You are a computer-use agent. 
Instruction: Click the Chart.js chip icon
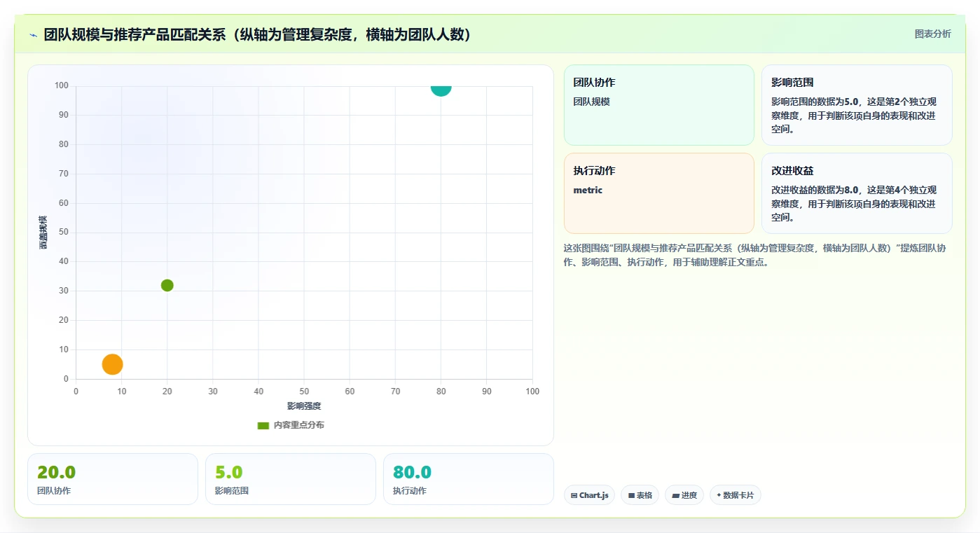tap(574, 496)
